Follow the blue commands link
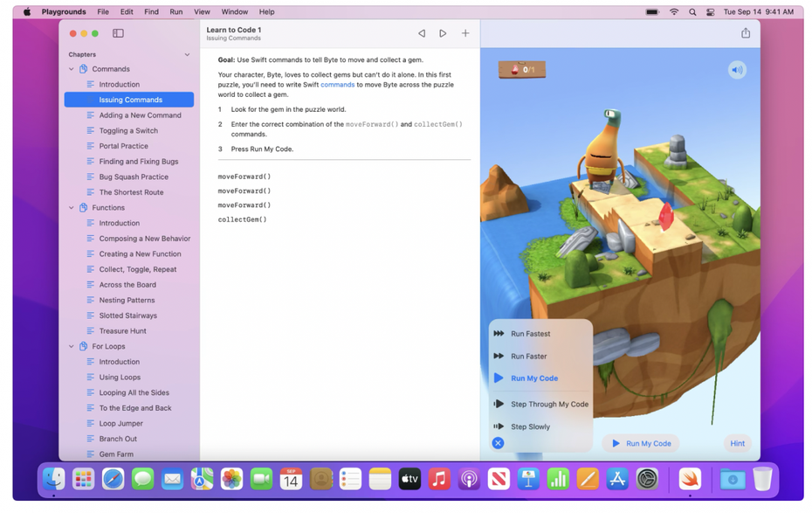Viewport: 812px width, 513px height. click(x=338, y=85)
